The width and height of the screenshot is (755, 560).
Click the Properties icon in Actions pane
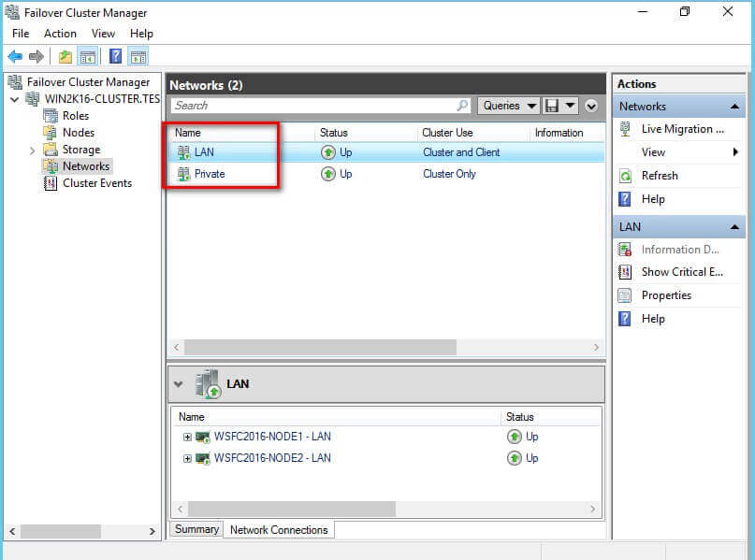point(625,295)
